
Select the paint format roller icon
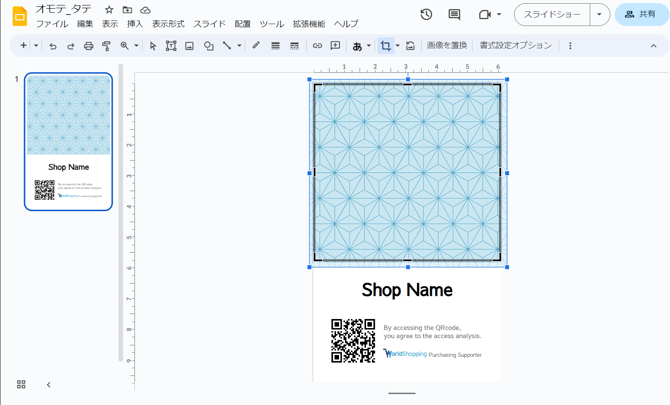106,46
